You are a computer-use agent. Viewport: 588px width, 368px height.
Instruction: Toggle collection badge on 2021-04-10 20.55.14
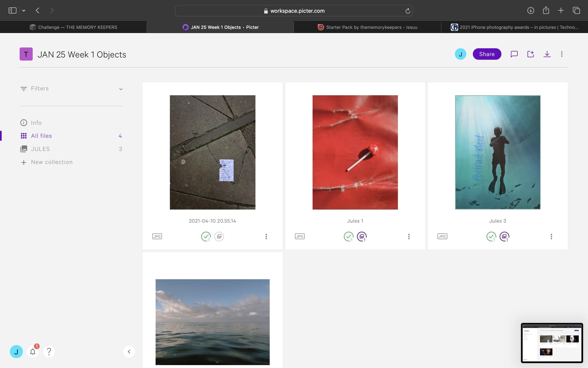[219, 236]
